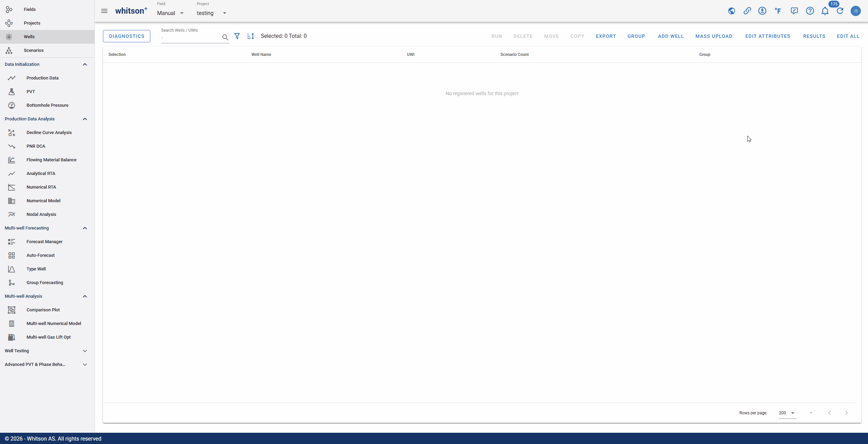The width and height of the screenshot is (868, 444).
Task: Toggle the hamburger sidebar menu
Action: pyautogui.click(x=104, y=11)
